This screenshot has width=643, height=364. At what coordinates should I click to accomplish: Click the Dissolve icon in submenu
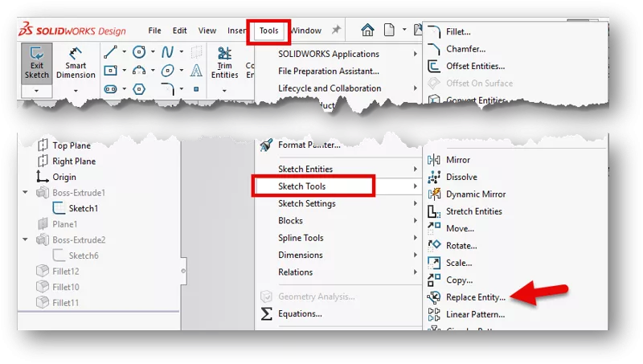[434, 177]
